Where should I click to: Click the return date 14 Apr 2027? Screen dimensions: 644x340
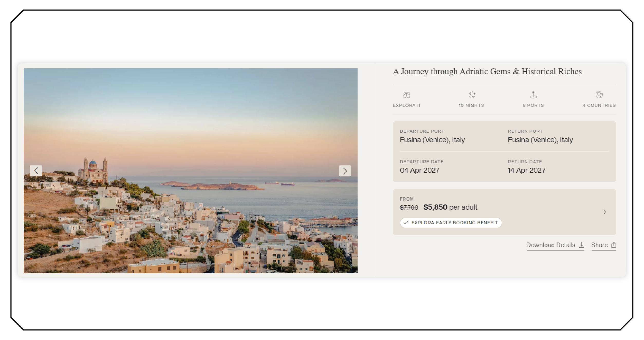[526, 170]
